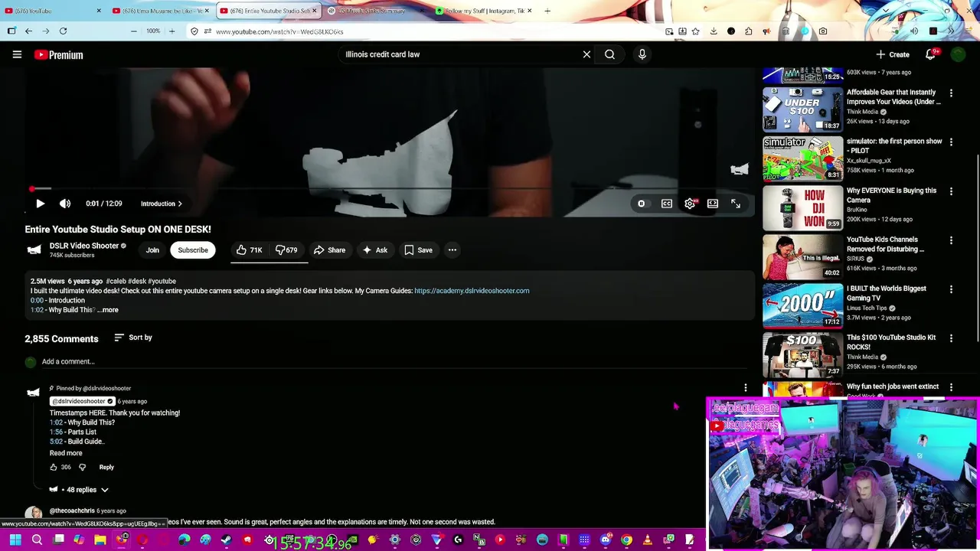Viewport: 980px width, 551px height.
Task: Open the Windows Start menu
Action: tap(15, 540)
